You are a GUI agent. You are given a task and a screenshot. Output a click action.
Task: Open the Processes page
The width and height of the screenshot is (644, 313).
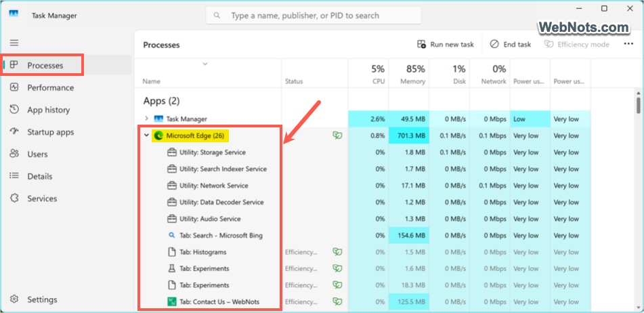click(66, 65)
